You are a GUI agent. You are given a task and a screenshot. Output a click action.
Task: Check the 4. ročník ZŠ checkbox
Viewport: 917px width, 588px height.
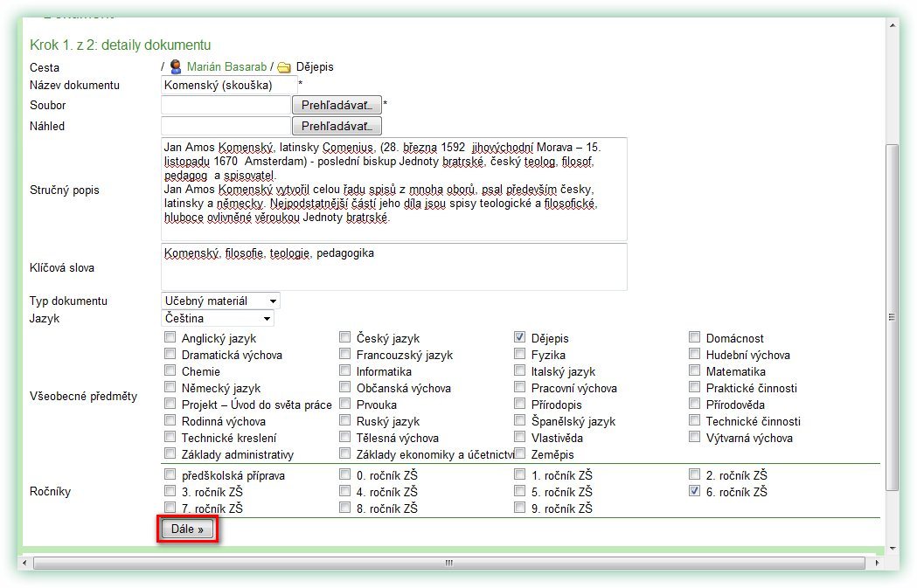[x=344, y=491]
